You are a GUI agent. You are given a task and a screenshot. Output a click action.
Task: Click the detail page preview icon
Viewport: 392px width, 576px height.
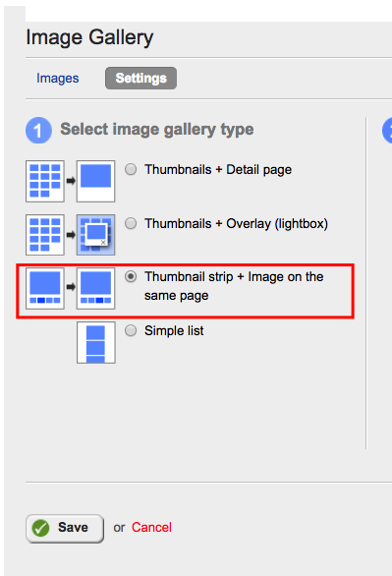[96, 181]
